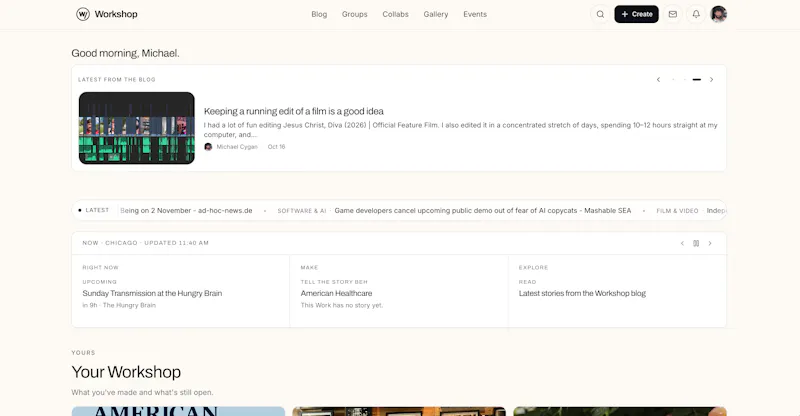Image resolution: width=800 pixels, height=416 pixels.
Task: Click the Workshop logo icon
Action: point(83,14)
